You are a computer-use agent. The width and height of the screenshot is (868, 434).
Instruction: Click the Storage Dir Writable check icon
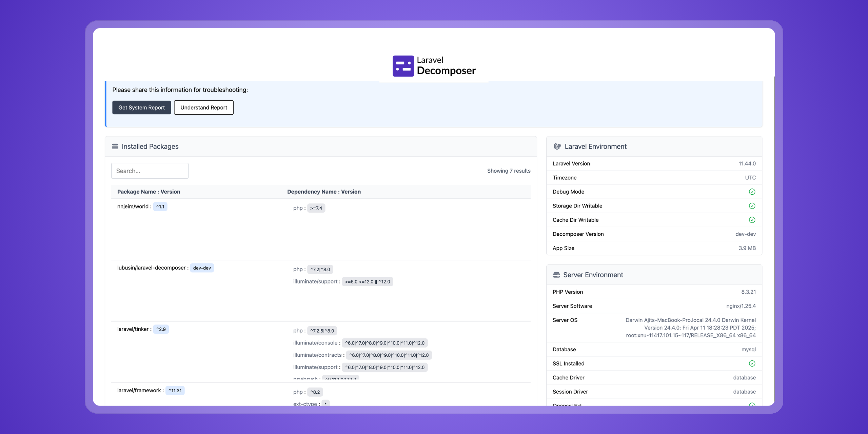[x=752, y=206]
